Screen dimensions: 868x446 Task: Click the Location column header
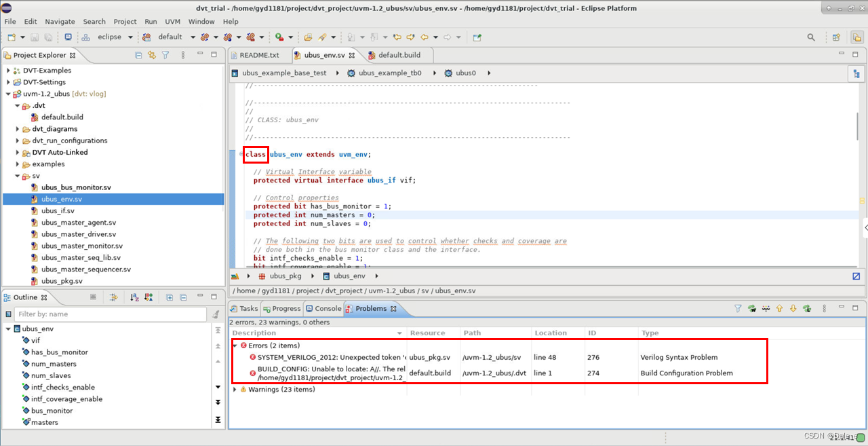tap(551, 333)
